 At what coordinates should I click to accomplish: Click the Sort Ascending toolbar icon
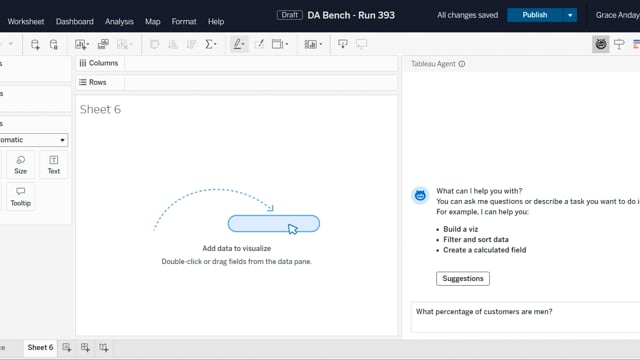[173, 44]
